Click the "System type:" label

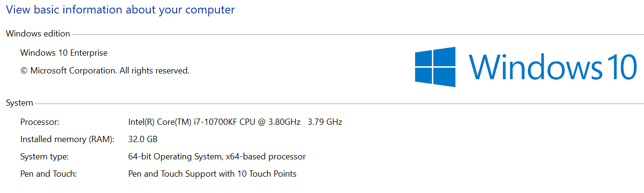pyautogui.click(x=44, y=157)
